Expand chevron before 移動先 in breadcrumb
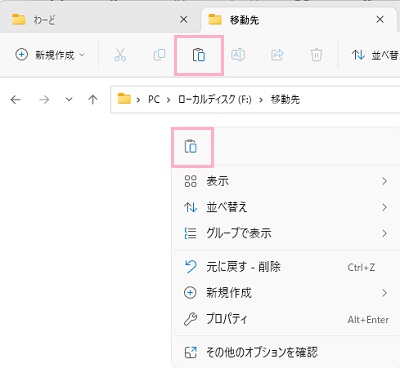Screen dimensions: 400x368 coord(261,100)
